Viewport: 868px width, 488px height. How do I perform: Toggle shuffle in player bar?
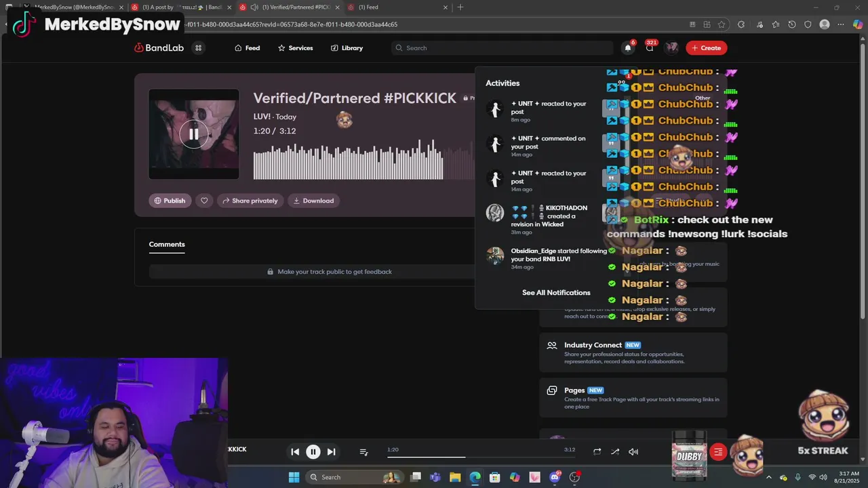(x=615, y=452)
